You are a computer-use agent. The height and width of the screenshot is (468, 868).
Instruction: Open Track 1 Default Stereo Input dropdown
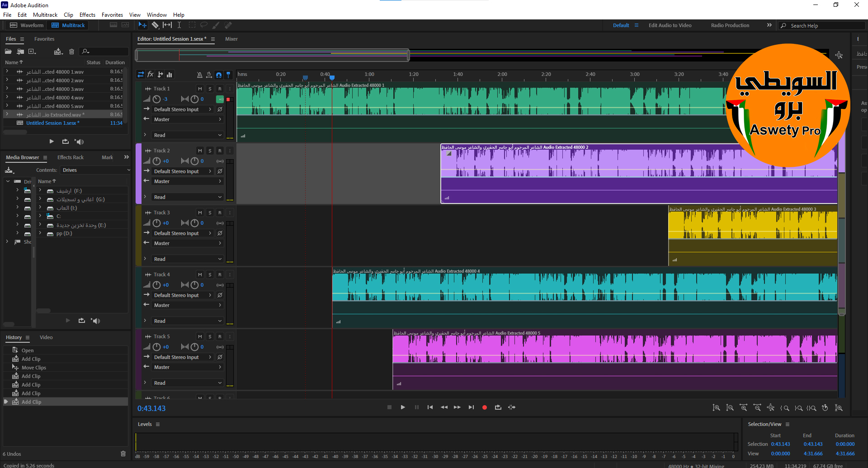pos(182,109)
